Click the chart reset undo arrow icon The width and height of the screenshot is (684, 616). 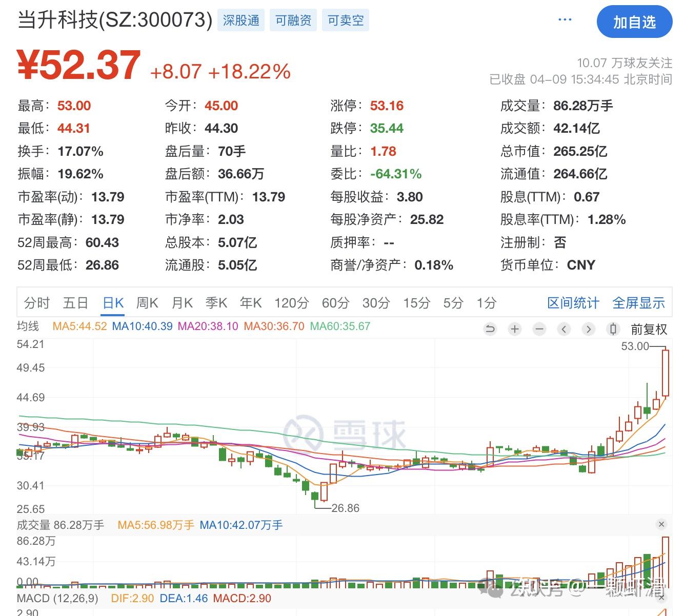[490, 329]
